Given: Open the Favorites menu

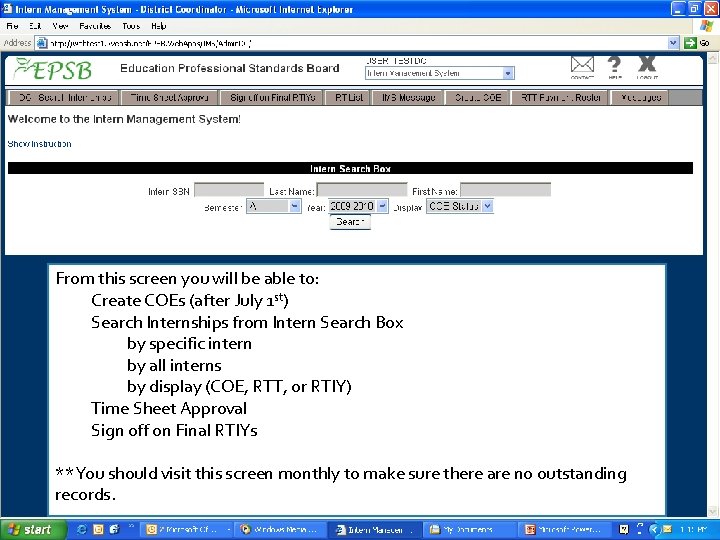Looking at the screenshot, I should click(95, 26).
